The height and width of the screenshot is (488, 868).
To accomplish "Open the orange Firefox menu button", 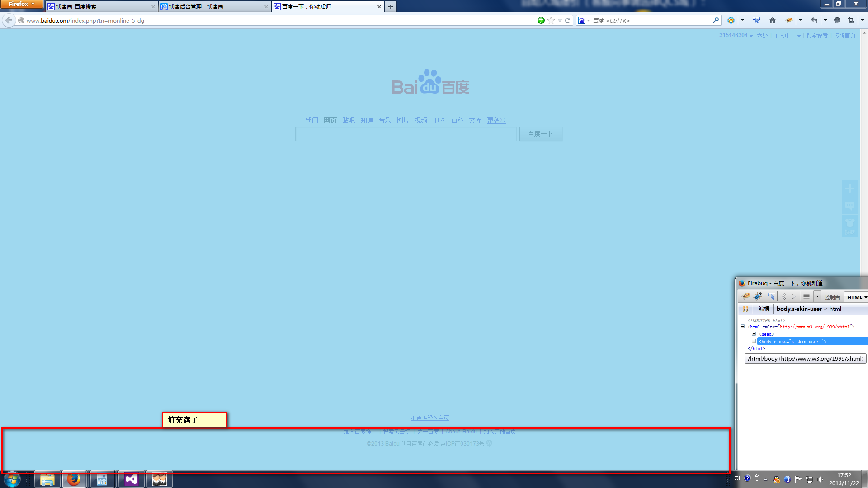I will pos(21,4).
